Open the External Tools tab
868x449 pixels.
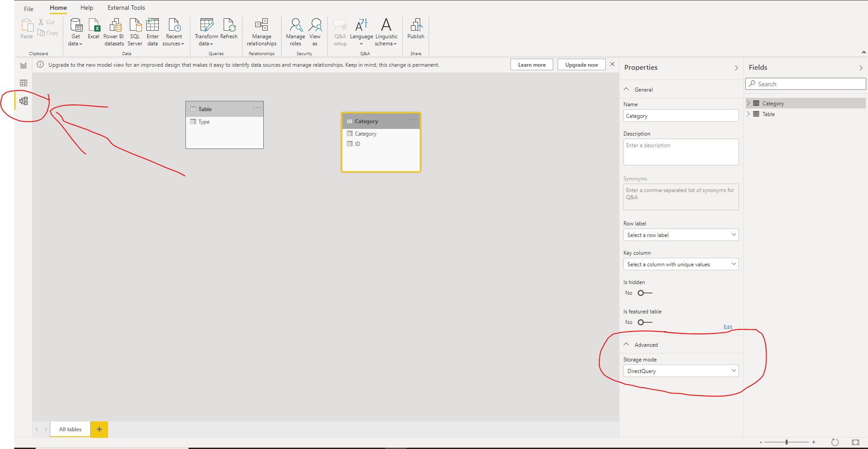(x=126, y=8)
